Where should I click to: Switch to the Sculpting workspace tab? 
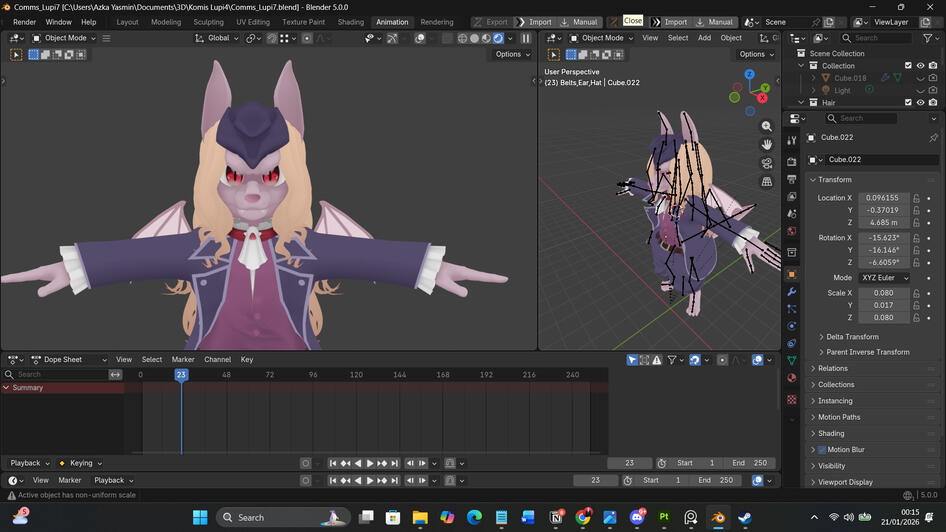click(x=208, y=22)
